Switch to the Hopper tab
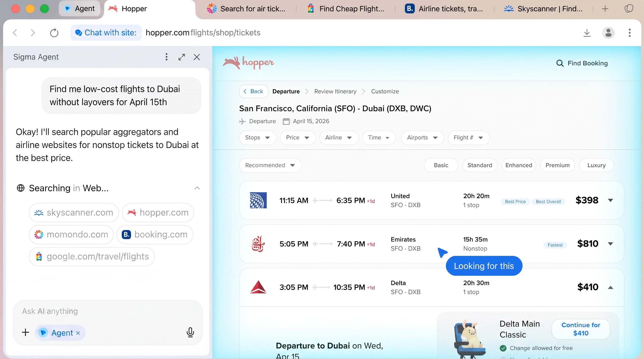Screen dimensions: 644x359 coord(150,9)
